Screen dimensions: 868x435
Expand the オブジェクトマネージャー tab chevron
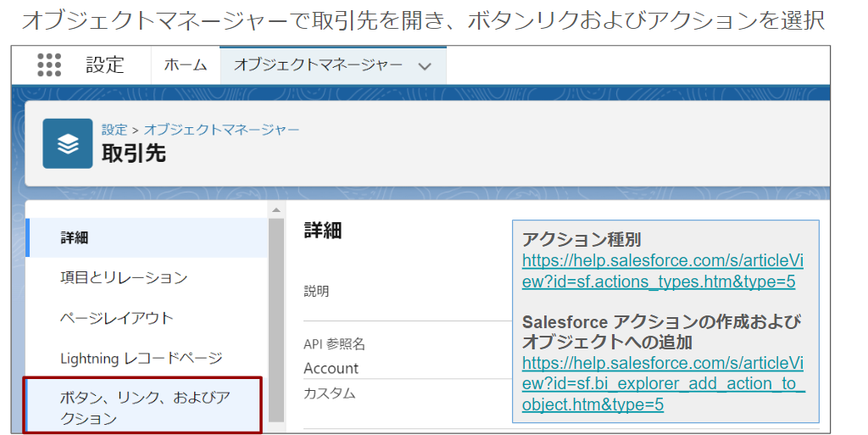pyautogui.click(x=425, y=66)
